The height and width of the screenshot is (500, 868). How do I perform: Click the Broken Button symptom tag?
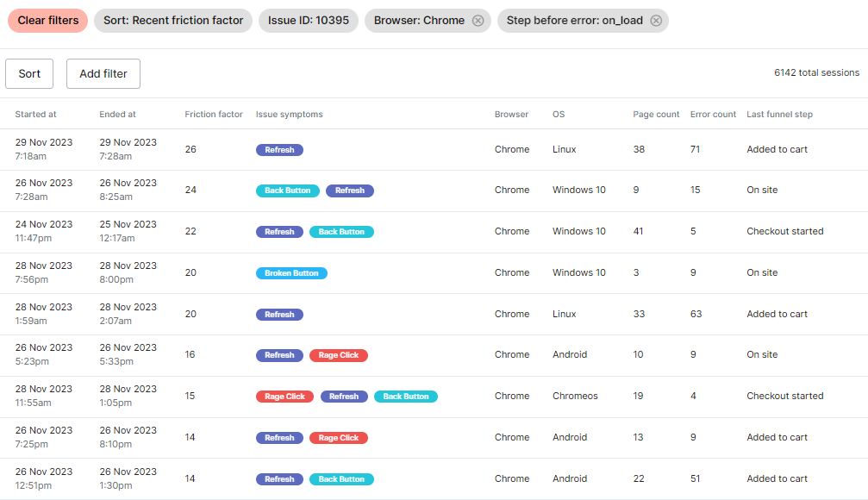click(291, 273)
